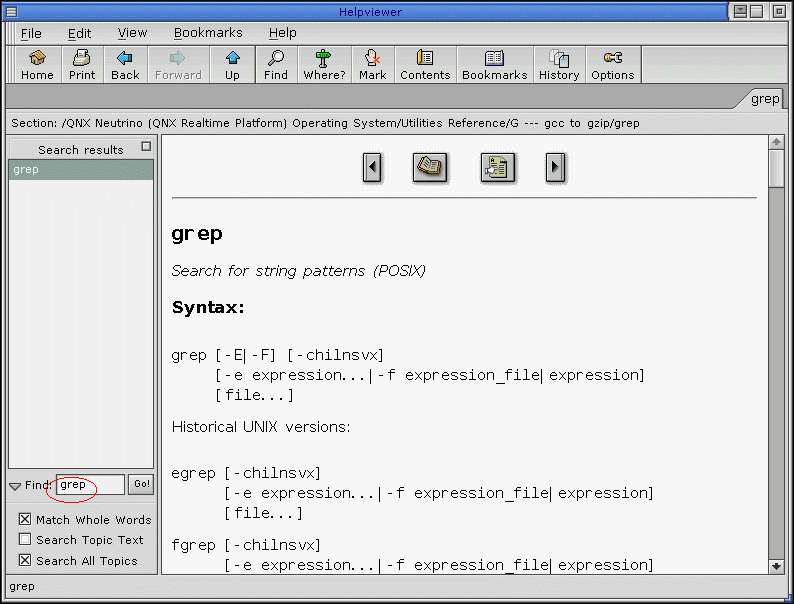Screen dimensions: 794x604
Task: Click the Find text field containing grep
Action: pyautogui.click(x=91, y=485)
